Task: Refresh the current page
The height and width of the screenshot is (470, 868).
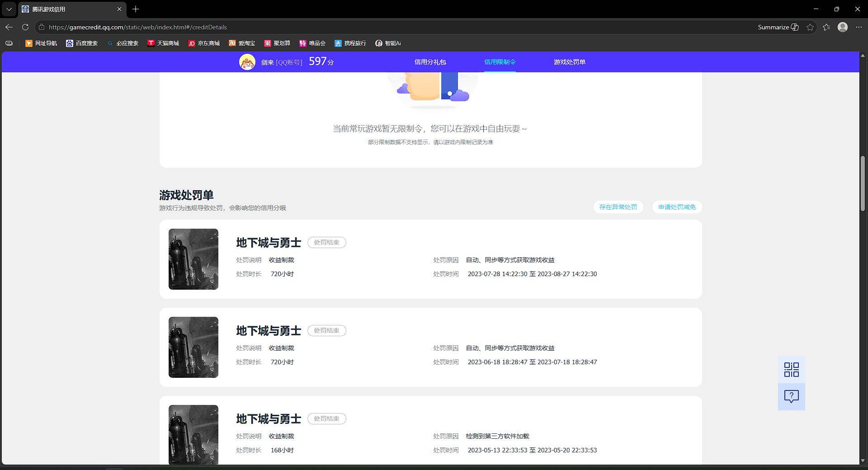Action: point(25,27)
